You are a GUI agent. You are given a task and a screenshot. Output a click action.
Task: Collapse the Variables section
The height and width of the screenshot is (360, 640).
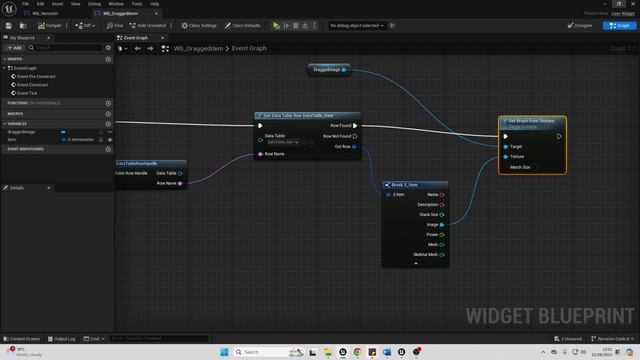pos(5,124)
